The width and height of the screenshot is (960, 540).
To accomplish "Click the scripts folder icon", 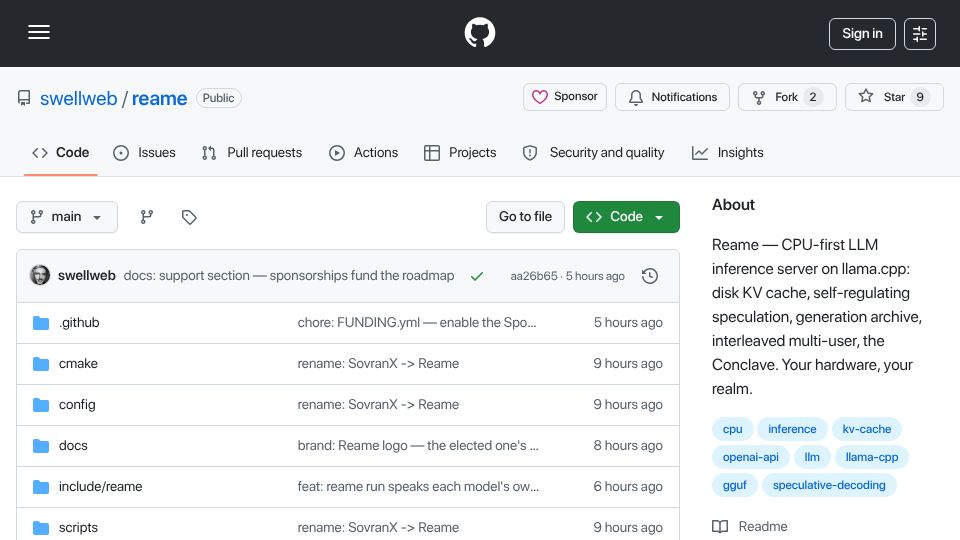I will [x=41, y=528].
